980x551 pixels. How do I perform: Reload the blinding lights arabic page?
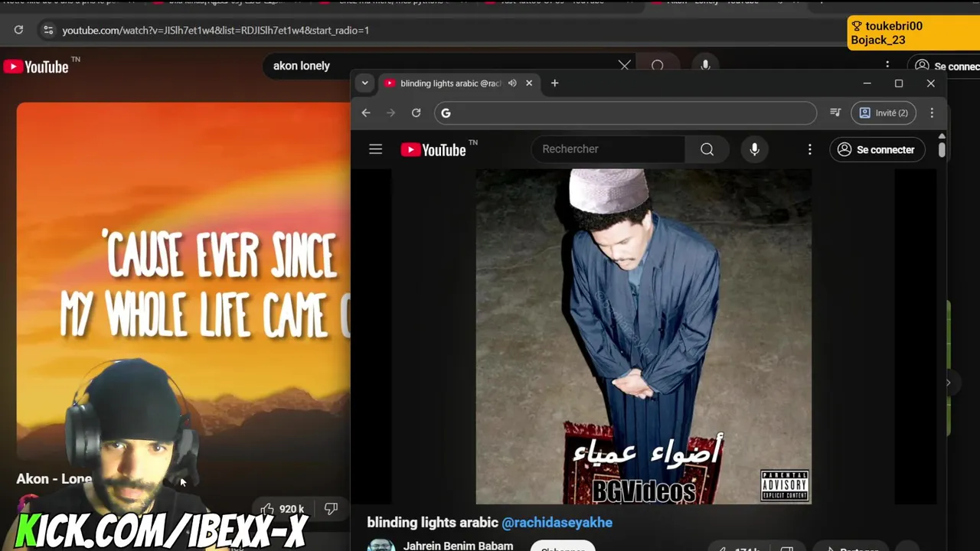click(x=416, y=112)
